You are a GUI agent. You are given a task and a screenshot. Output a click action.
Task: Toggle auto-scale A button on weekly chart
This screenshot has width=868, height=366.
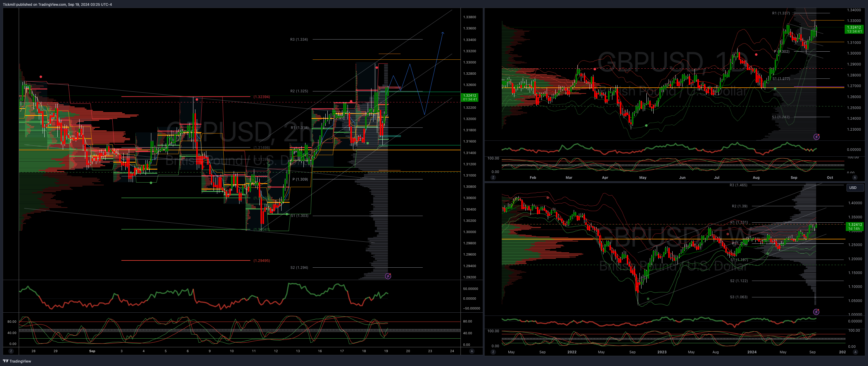pos(855,352)
